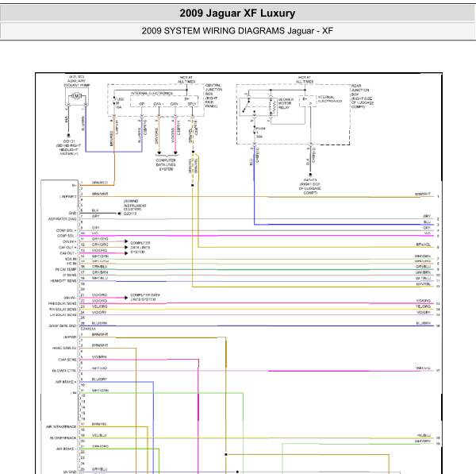This screenshot has height=474, width=476.
Task: Click the 'GRY/BLU' wire label at LIN GND
Action: point(99,469)
